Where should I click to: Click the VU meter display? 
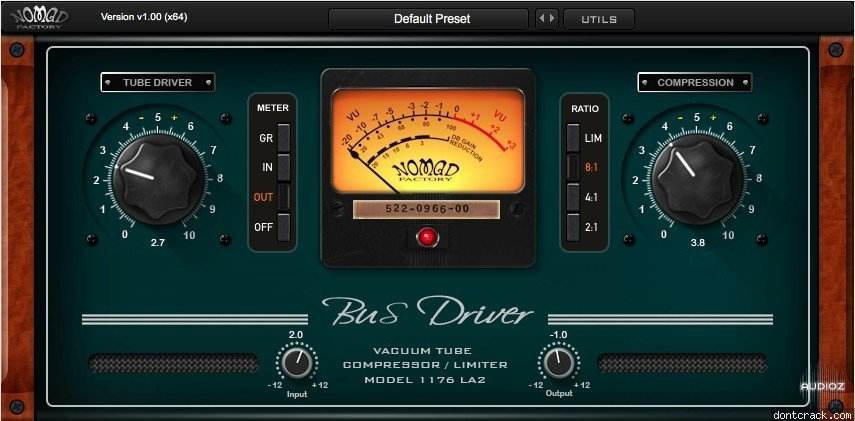tap(428, 141)
